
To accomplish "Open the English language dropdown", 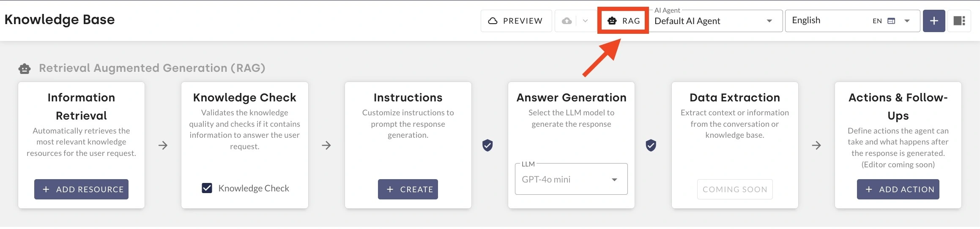I will click(x=852, y=21).
